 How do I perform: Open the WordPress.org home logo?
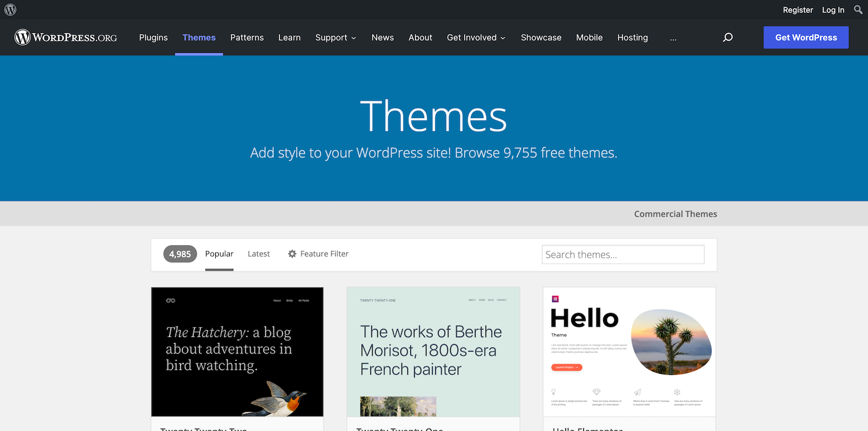[66, 38]
